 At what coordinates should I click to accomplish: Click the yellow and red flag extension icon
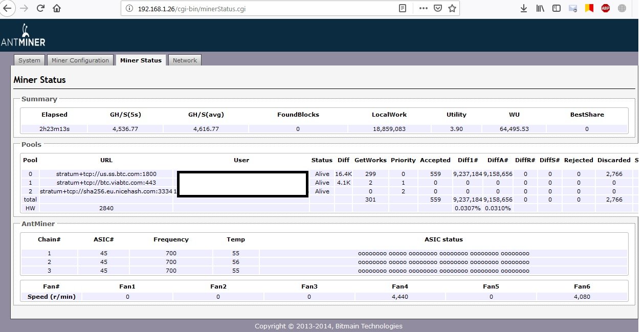[x=589, y=8]
